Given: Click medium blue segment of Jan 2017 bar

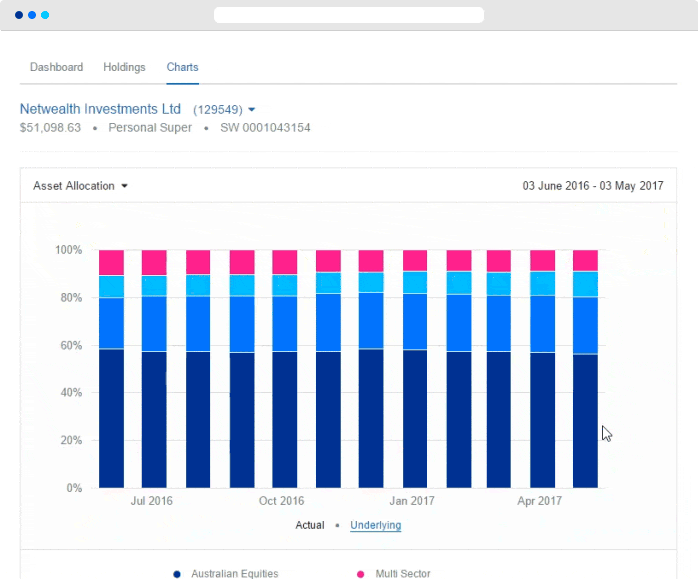Looking at the screenshot, I should 415,320.
